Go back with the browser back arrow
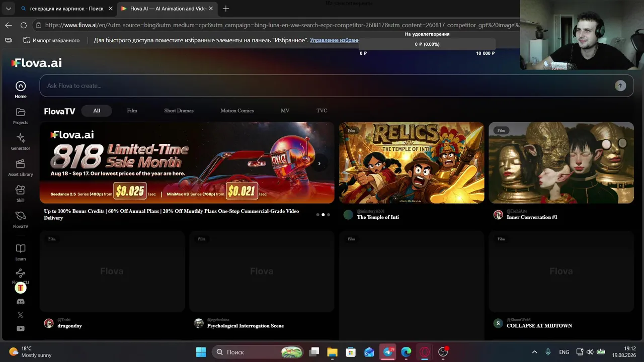Viewport: 644px width, 362px height. coord(9,25)
